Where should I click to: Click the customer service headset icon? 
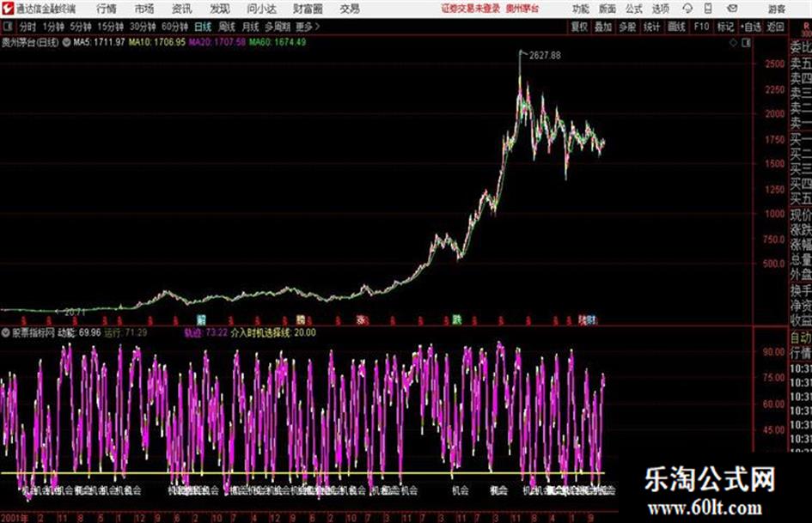[687, 9]
